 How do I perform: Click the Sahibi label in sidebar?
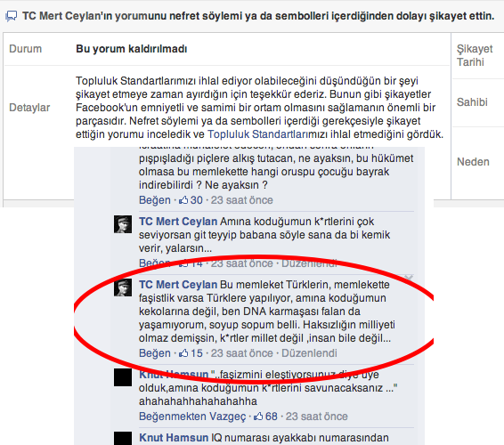click(472, 102)
